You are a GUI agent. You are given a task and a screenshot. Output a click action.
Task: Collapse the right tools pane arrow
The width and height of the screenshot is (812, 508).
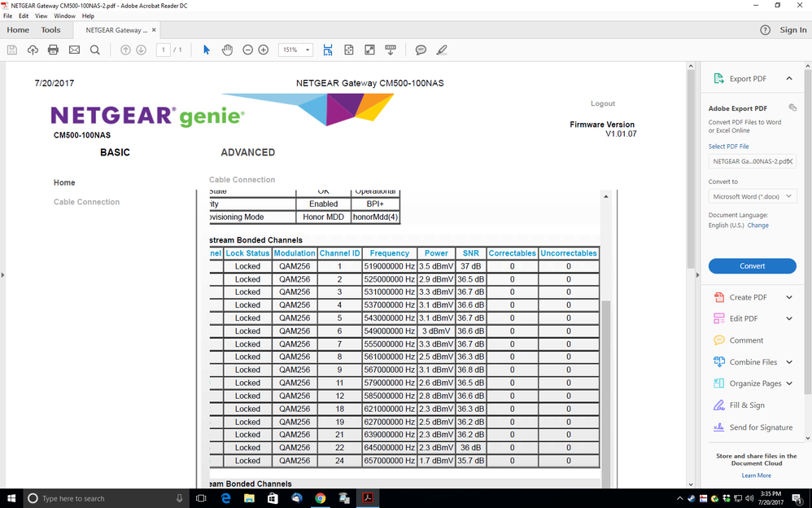(697, 274)
